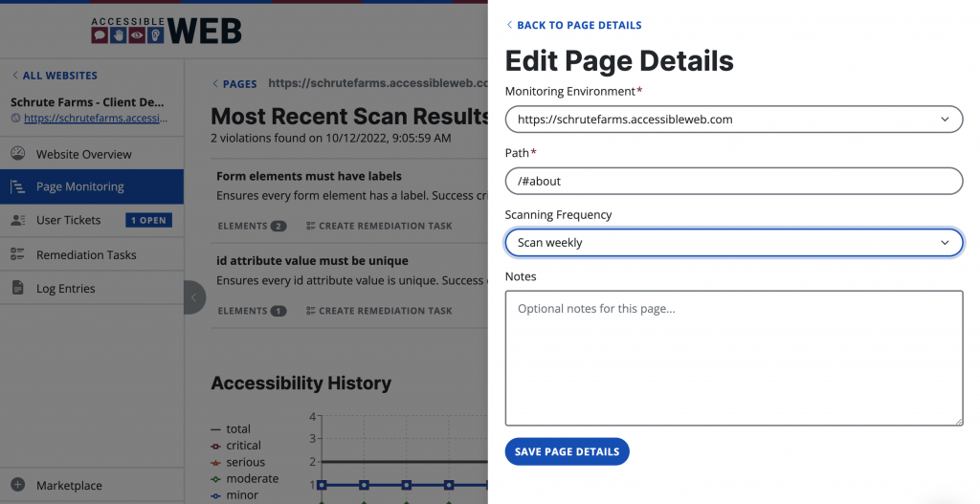Click Save Page Details button
The height and width of the screenshot is (504, 980).
coord(567,451)
